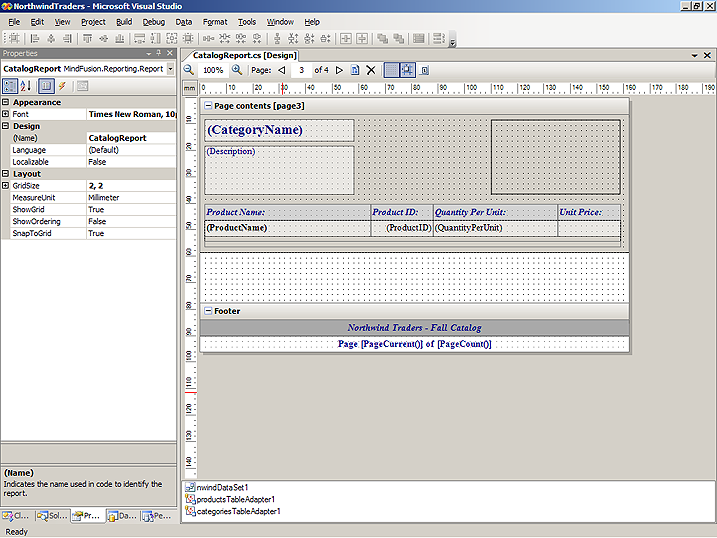Show Events with the lightning icon
Viewport: 717px width, 538px height.
point(62,86)
